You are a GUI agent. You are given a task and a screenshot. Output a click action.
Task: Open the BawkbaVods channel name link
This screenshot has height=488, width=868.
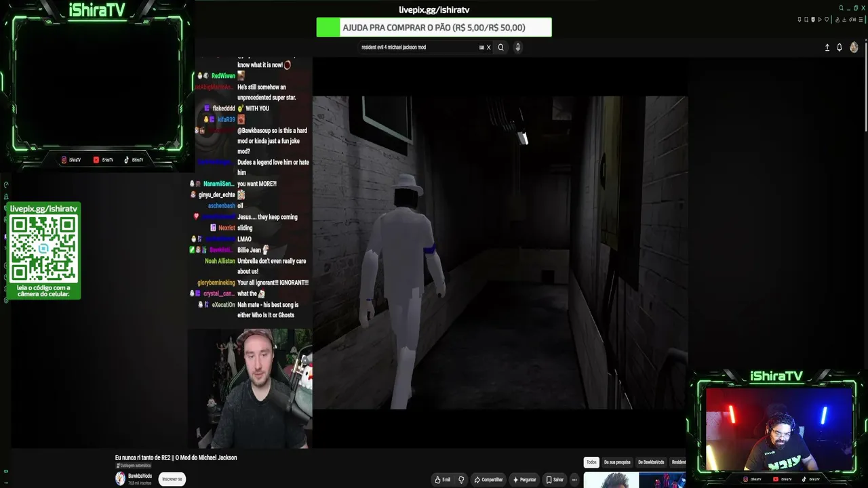coord(140,476)
